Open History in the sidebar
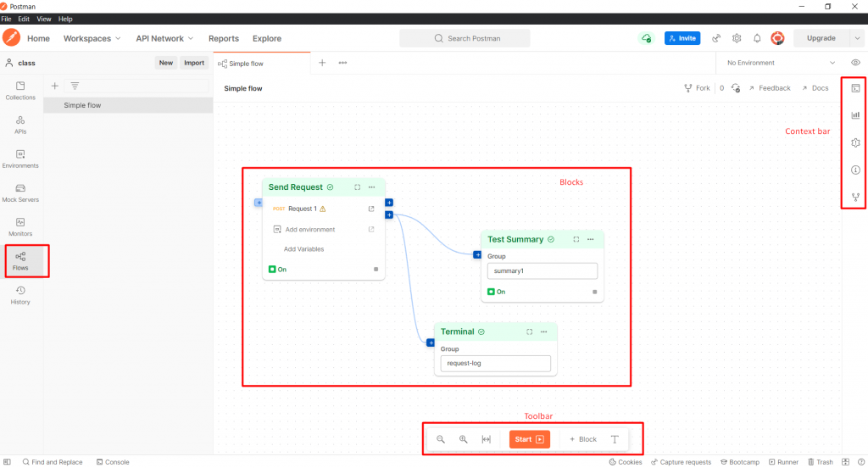The height and width of the screenshot is (468, 868). tap(20, 295)
